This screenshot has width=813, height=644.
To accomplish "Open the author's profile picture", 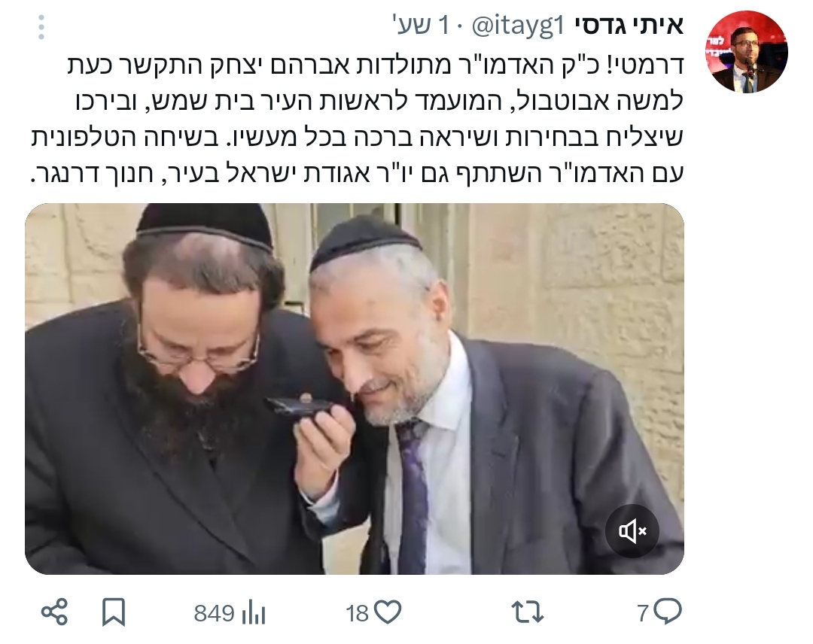I will 747,53.
